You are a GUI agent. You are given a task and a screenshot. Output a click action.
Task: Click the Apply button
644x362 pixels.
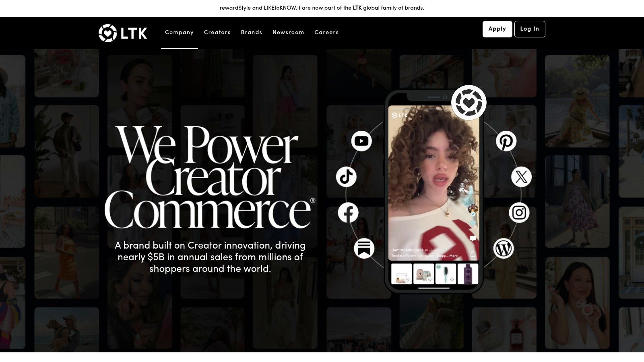pyautogui.click(x=497, y=29)
